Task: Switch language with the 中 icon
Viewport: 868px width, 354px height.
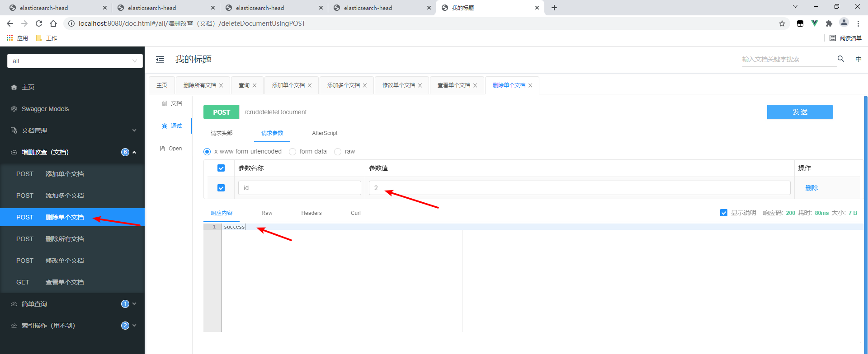Action: (x=859, y=59)
